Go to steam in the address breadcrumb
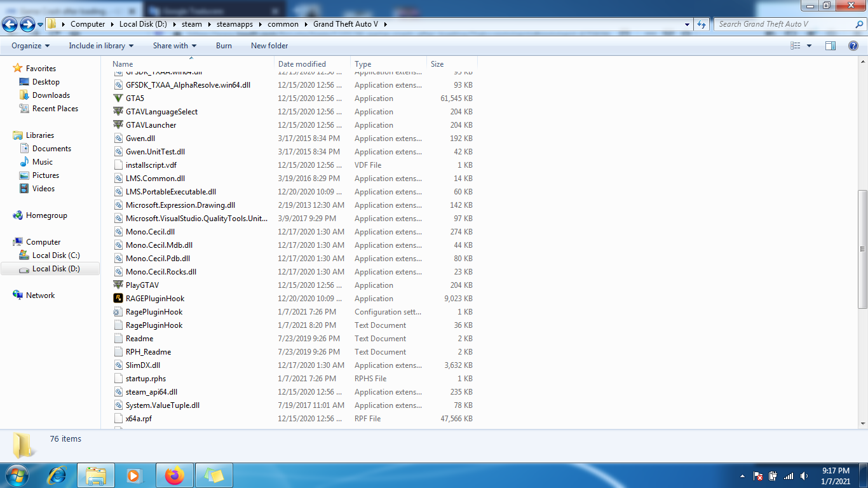Screen dimensions: 868x488 click(x=192, y=24)
